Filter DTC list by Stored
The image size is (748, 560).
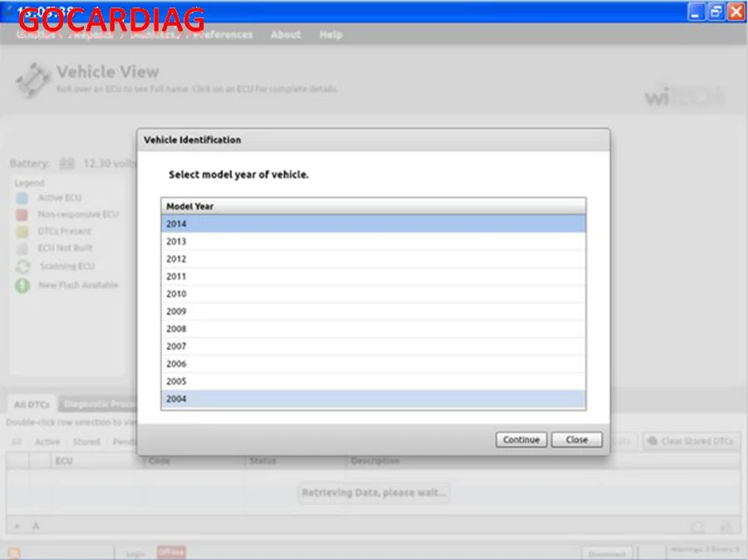pos(86,442)
